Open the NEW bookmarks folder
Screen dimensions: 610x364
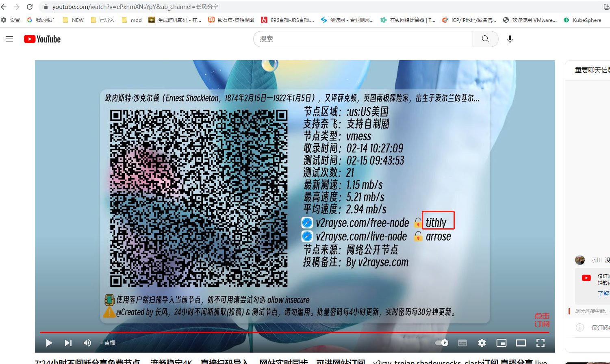pos(73,20)
